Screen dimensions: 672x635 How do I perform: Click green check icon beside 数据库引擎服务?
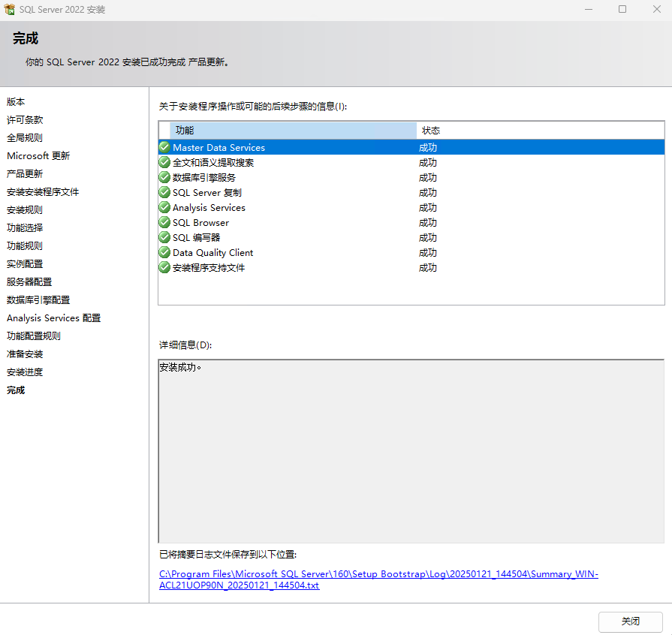164,177
